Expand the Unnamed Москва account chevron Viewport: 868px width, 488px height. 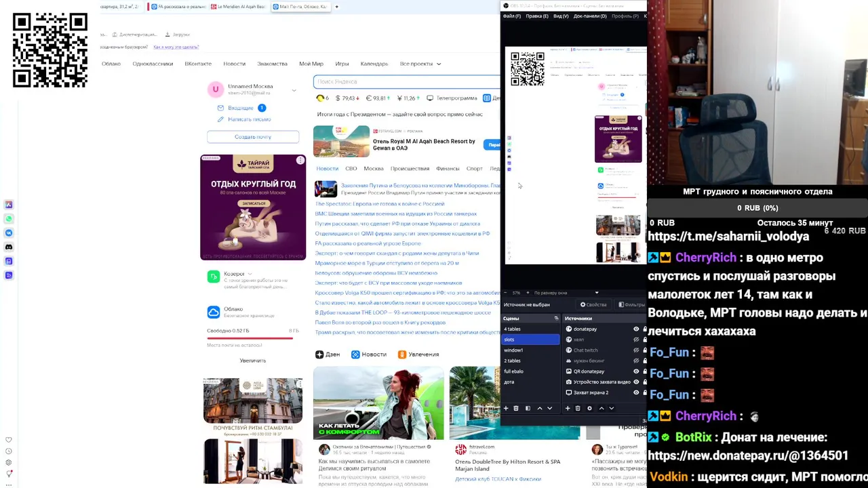pos(294,89)
